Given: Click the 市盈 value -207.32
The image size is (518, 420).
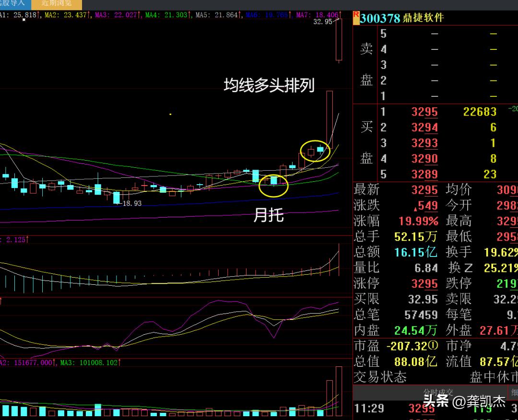Looking at the screenshot, I should click(x=412, y=346).
